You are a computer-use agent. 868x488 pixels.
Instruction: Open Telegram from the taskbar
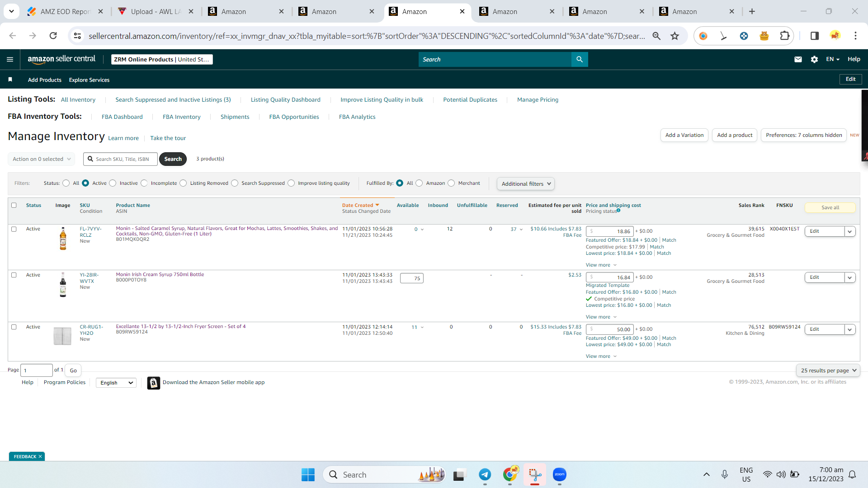click(x=485, y=474)
